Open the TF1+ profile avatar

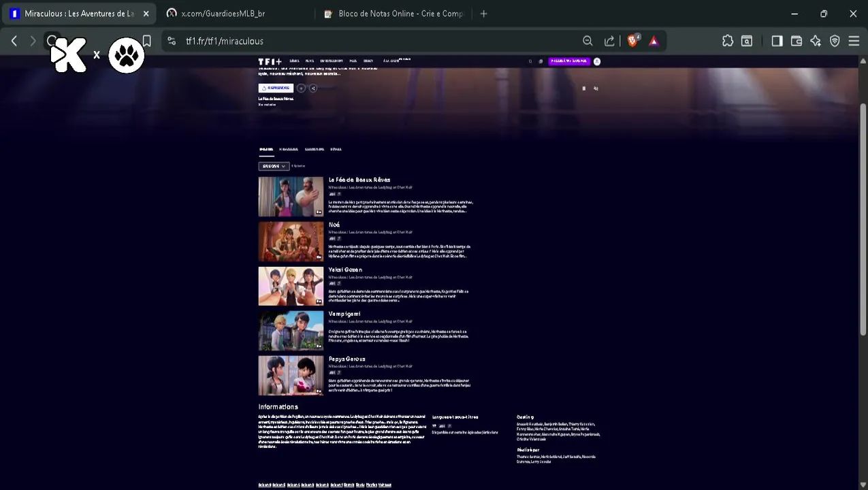pos(597,61)
